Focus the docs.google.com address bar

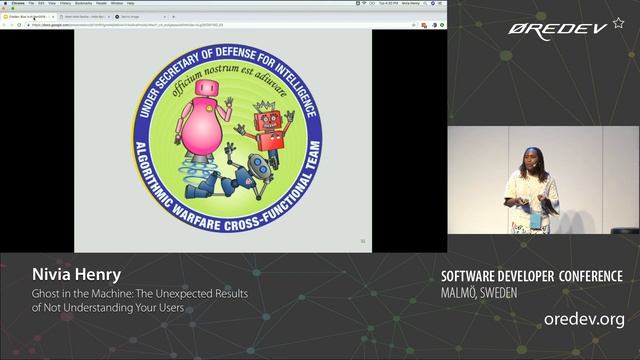pos(220,25)
